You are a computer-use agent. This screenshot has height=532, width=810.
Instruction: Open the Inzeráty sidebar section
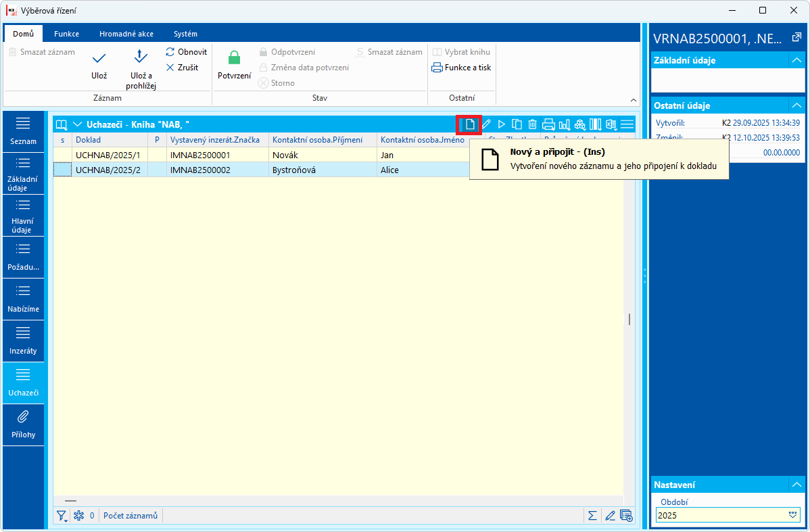pos(23,341)
